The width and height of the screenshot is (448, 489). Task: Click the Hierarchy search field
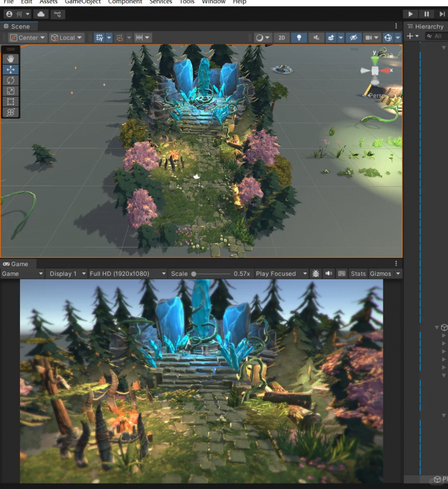tap(436, 37)
